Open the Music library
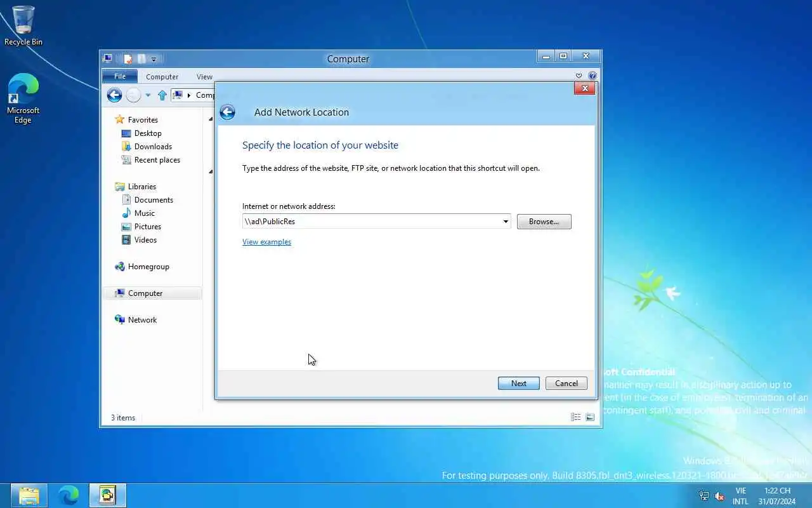The height and width of the screenshot is (508, 812). coord(144,213)
